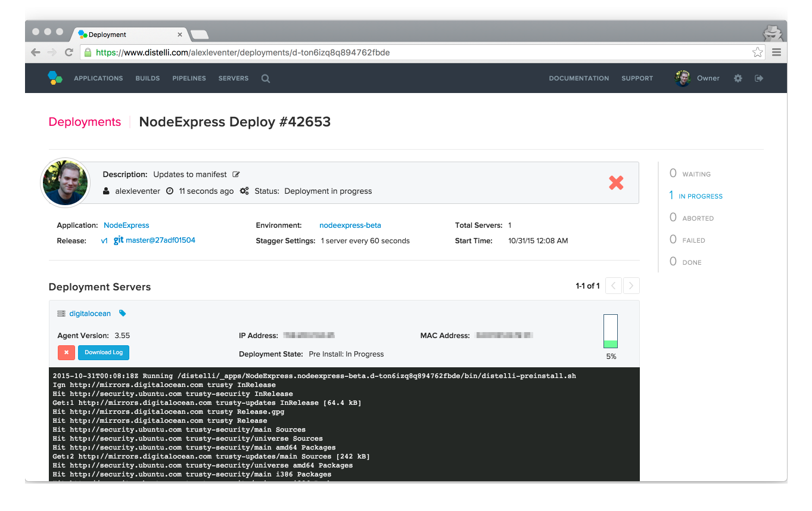Click the Owner account name
Viewport: 812px width, 511px height.
tap(708, 78)
